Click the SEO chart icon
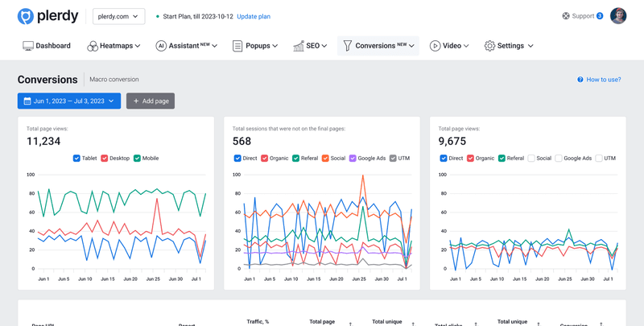 click(299, 46)
